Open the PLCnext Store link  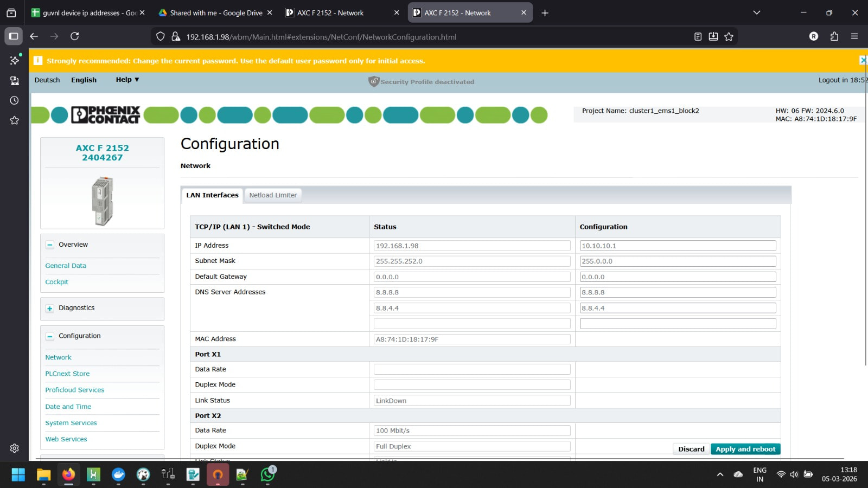67,374
